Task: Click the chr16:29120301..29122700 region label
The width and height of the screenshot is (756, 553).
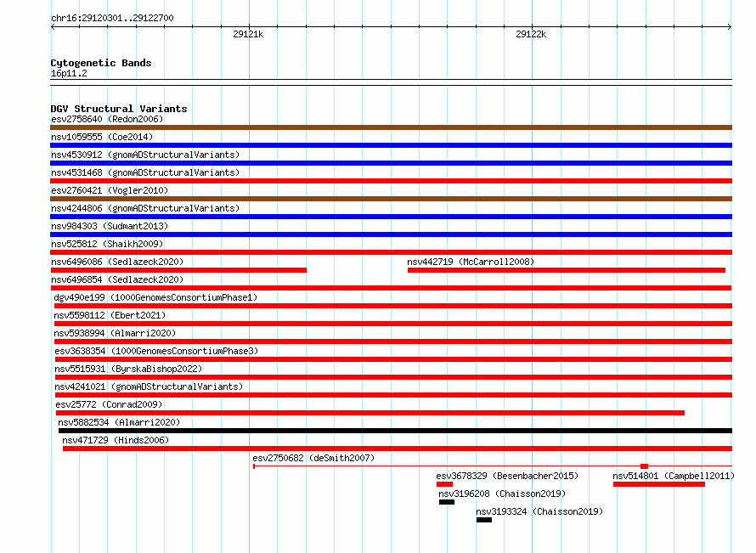Action: pos(112,18)
